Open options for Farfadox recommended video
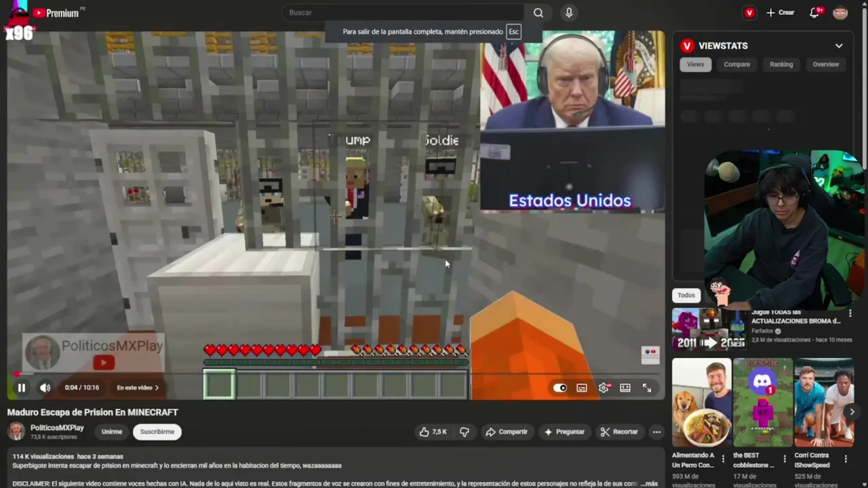 coord(850,314)
